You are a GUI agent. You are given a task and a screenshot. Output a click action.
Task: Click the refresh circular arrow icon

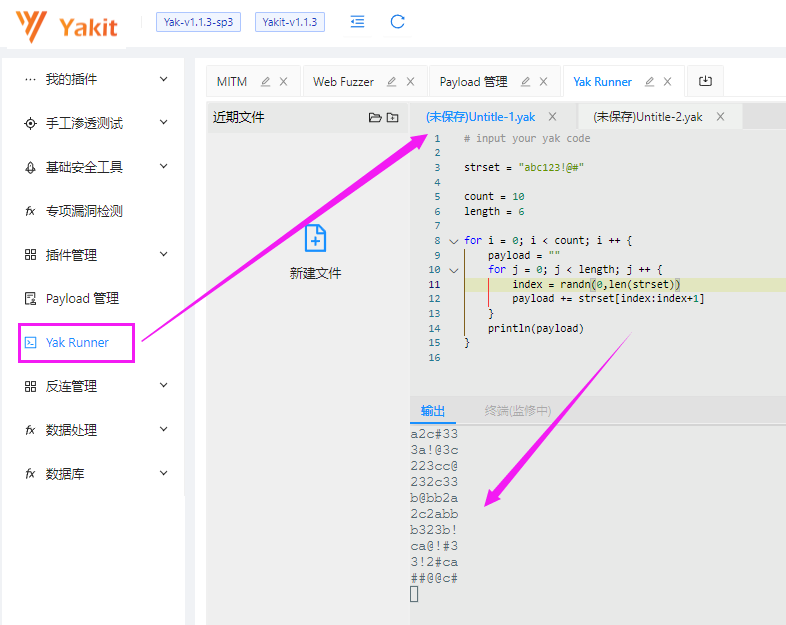(x=398, y=22)
